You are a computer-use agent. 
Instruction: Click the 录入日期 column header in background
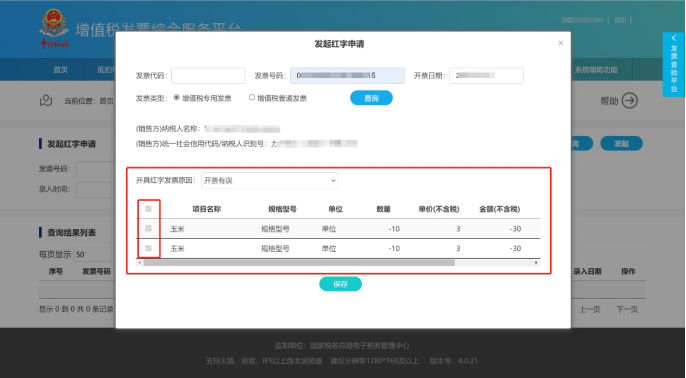(588, 272)
